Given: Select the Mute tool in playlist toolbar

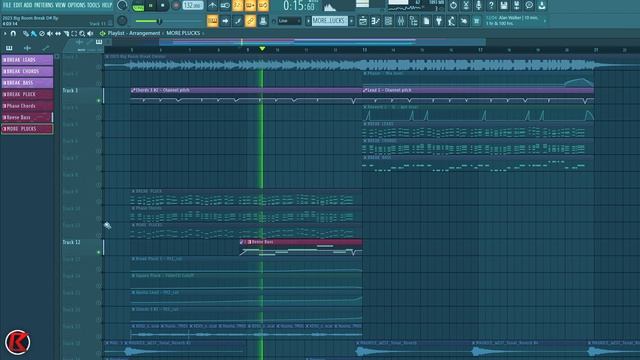Looking at the screenshot, I should pos(50,33).
